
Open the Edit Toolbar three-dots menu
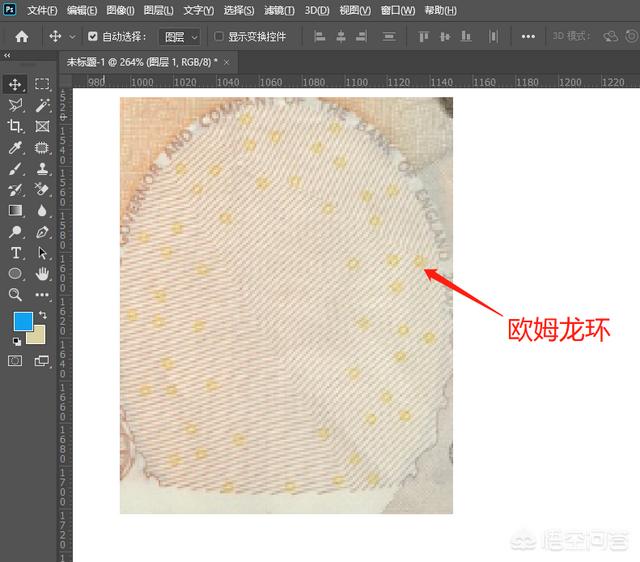tap(42, 294)
